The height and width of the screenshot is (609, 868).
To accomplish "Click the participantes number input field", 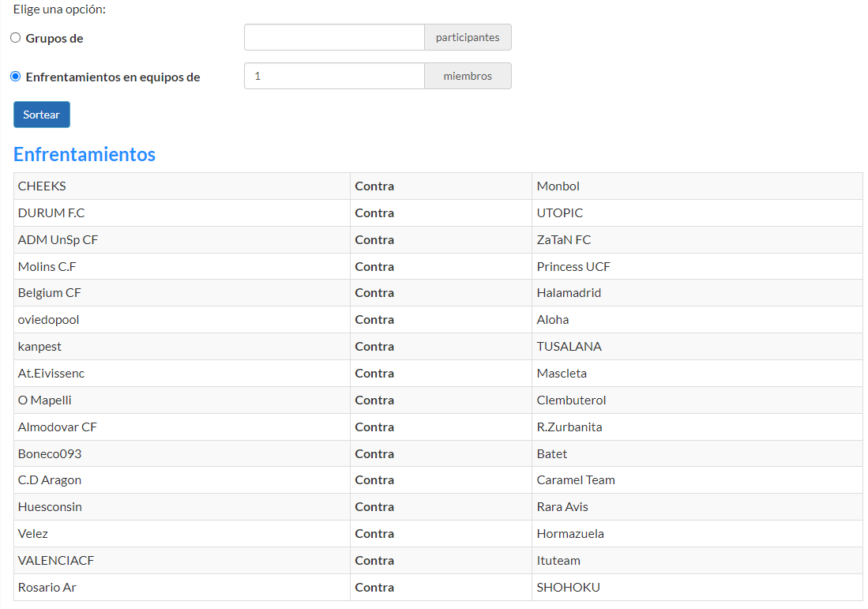I will (x=334, y=37).
